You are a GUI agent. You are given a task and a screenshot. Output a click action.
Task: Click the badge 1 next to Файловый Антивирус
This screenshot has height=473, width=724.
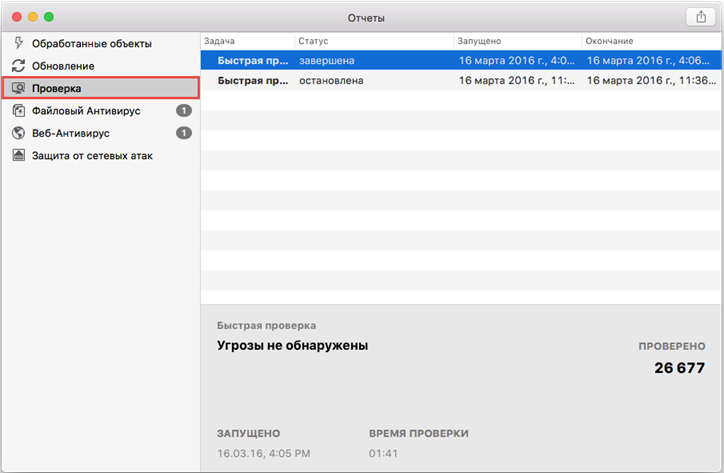pos(184,110)
